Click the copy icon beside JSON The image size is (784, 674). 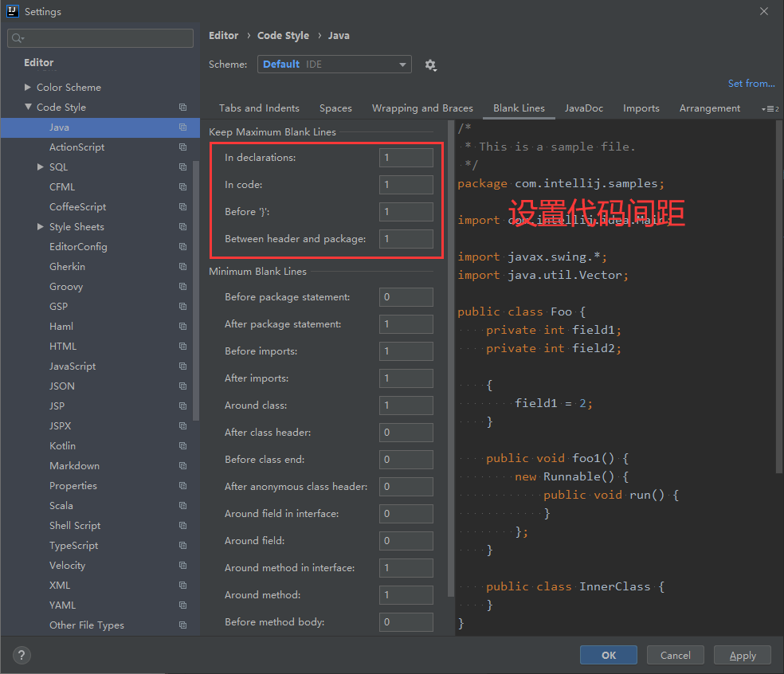(x=183, y=386)
